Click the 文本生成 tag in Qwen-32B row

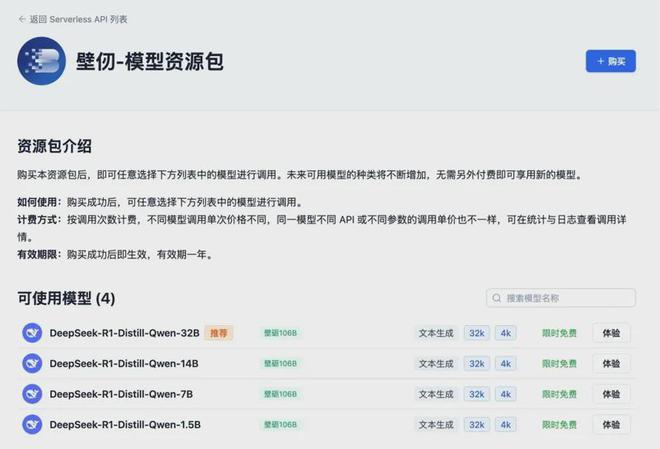point(436,333)
